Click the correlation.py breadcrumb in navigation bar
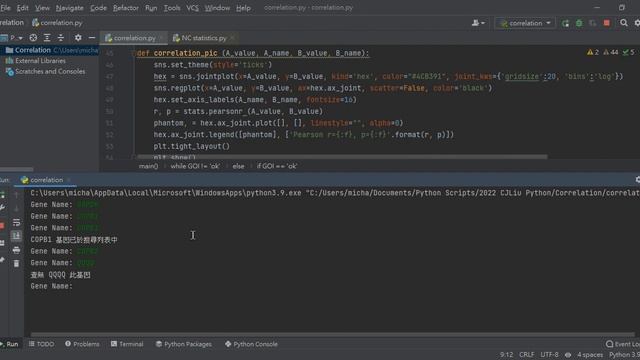The height and width of the screenshot is (360, 640). (x=58, y=23)
